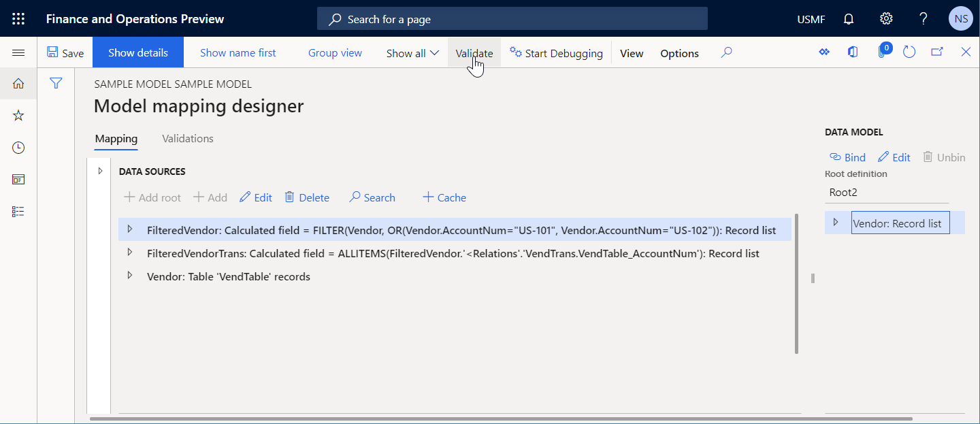The width and height of the screenshot is (980, 424).
Task: Click the filter funnel icon
Action: (x=56, y=83)
